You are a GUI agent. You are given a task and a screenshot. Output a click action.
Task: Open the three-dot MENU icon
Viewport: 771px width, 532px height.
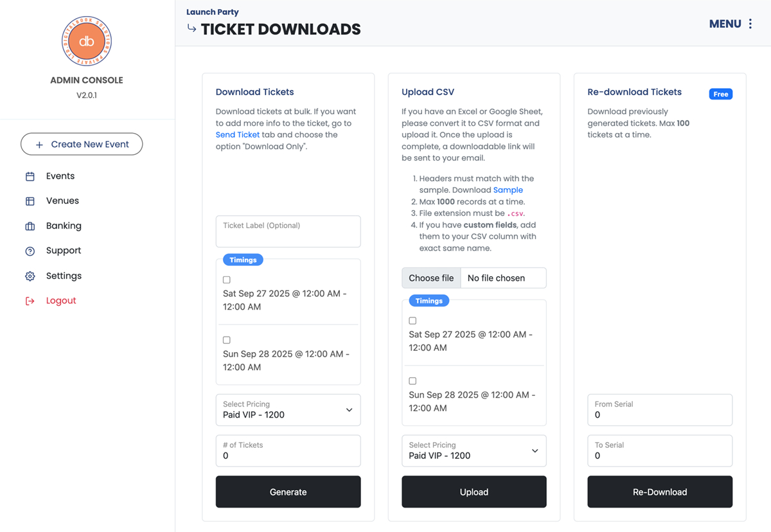click(x=750, y=24)
